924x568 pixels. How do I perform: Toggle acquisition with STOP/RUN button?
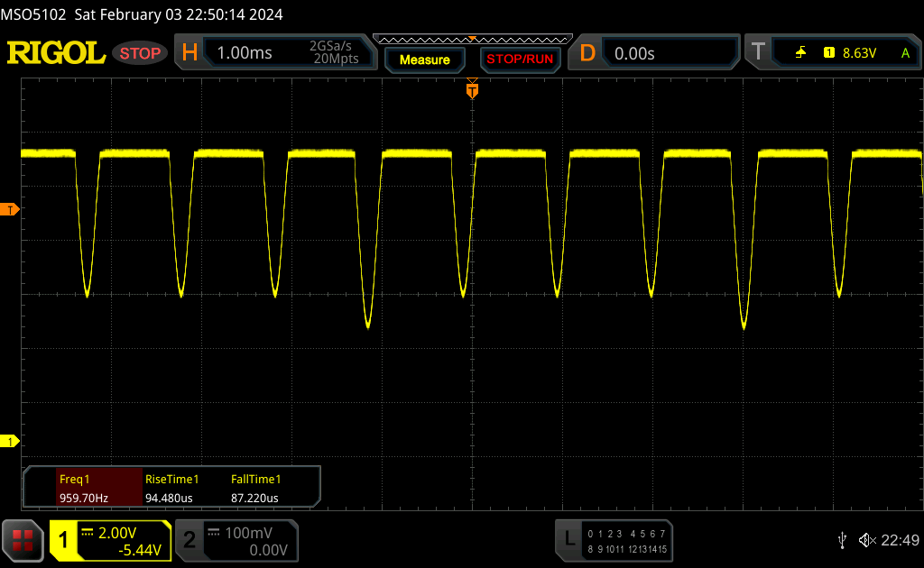click(x=519, y=60)
